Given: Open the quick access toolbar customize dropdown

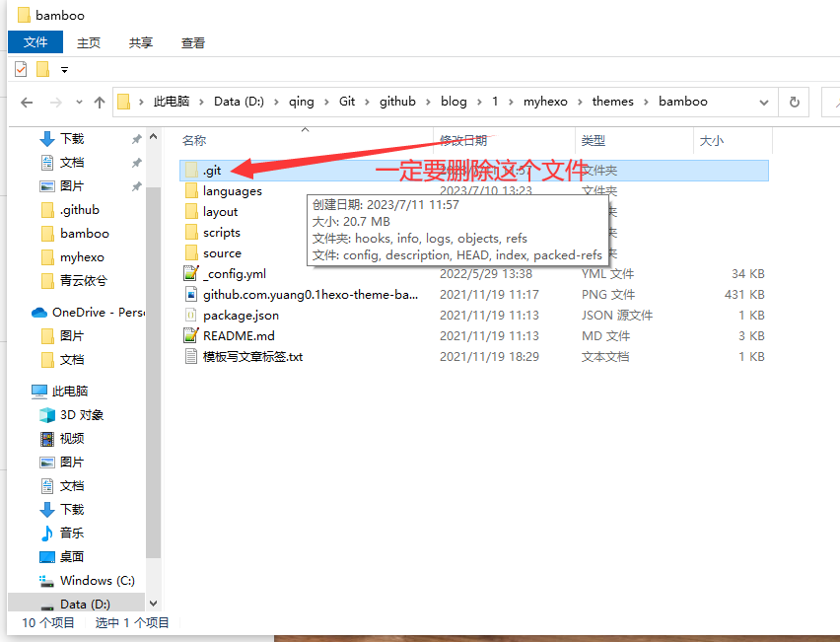Looking at the screenshot, I should [x=64, y=70].
